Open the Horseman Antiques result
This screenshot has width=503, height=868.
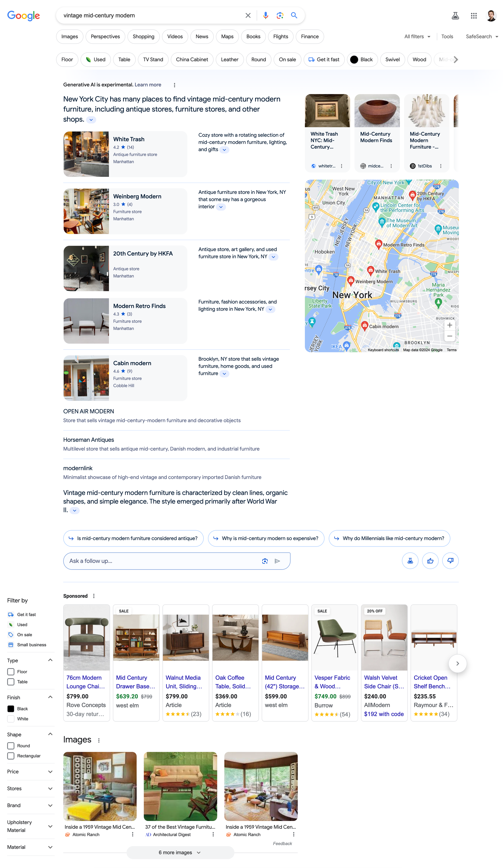[x=89, y=440]
